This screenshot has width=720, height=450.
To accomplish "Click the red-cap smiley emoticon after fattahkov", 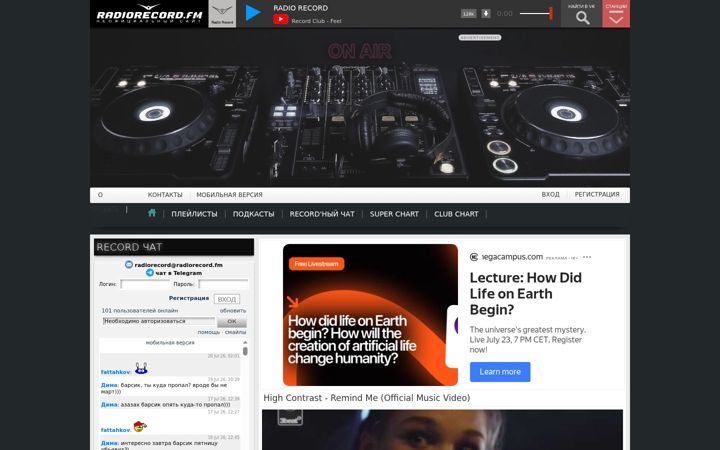I will pyautogui.click(x=140, y=427).
